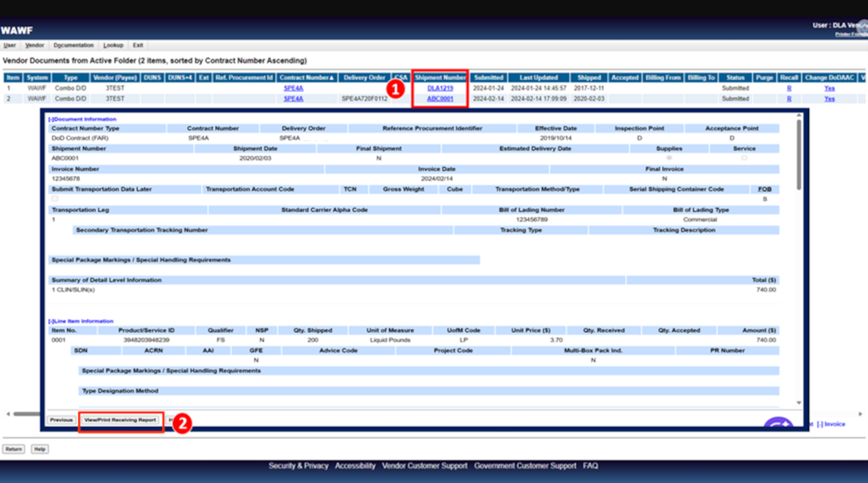The image size is (868, 483).
Task: Click panel scrollbar up arrow
Action: pos(799,116)
